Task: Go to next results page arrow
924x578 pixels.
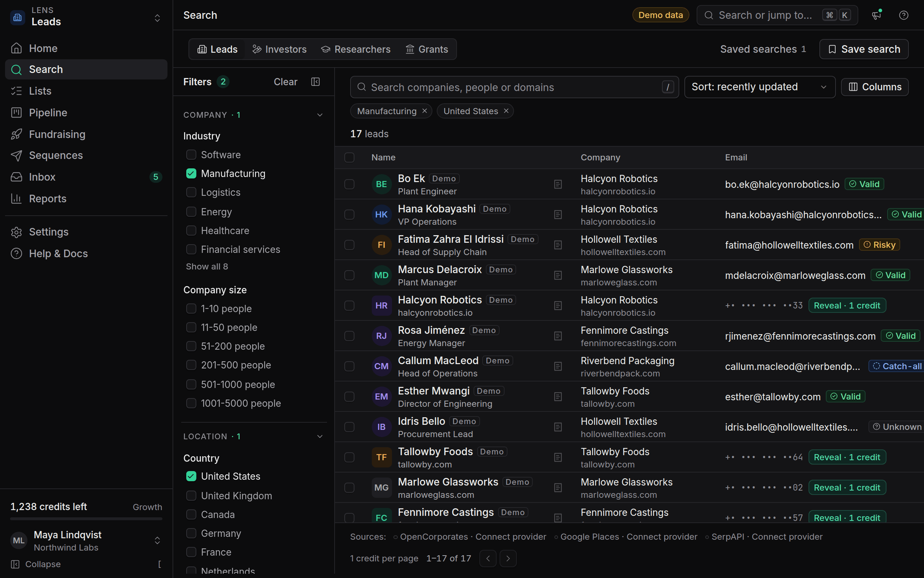Action: 508,558
